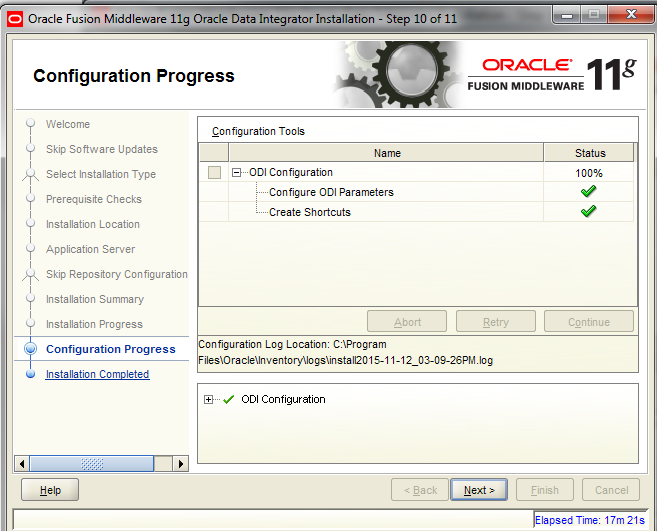Click the Configuration Log Location path text
657x531 pixels.
345,352
